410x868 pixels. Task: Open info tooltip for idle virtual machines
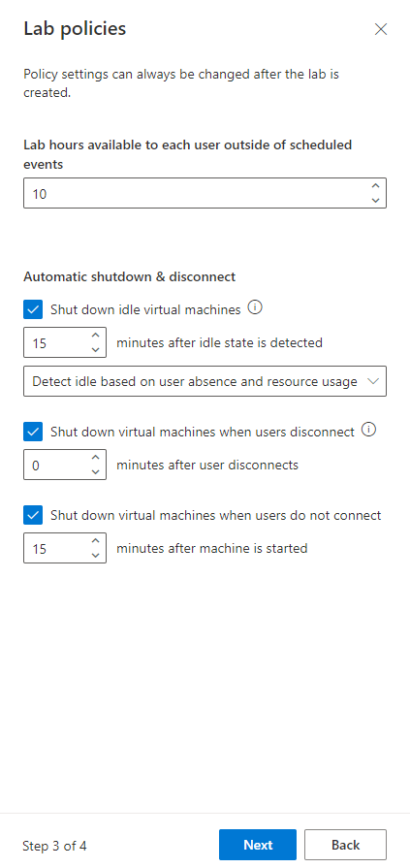click(255, 307)
